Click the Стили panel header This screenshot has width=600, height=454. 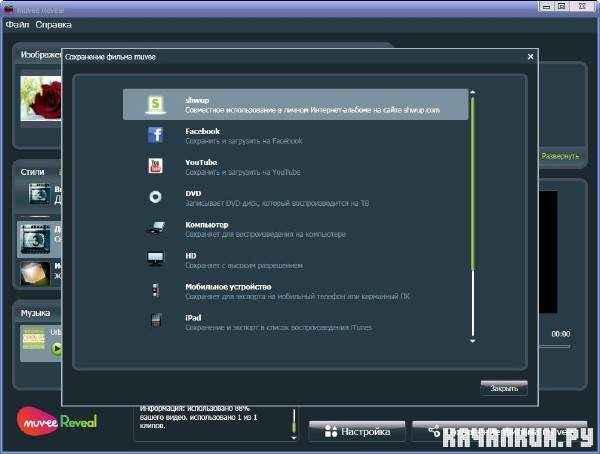pyautogui.click(x=33, y=172)
